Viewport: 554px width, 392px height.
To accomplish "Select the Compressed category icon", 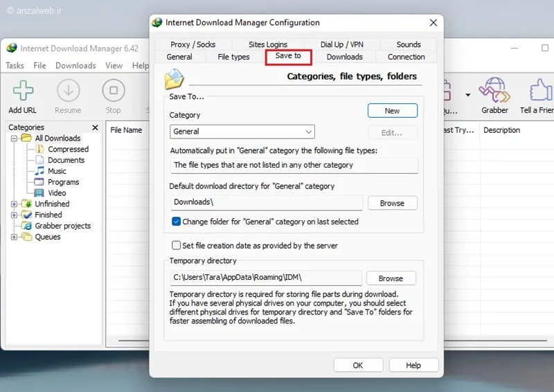I will pos(39,149).
